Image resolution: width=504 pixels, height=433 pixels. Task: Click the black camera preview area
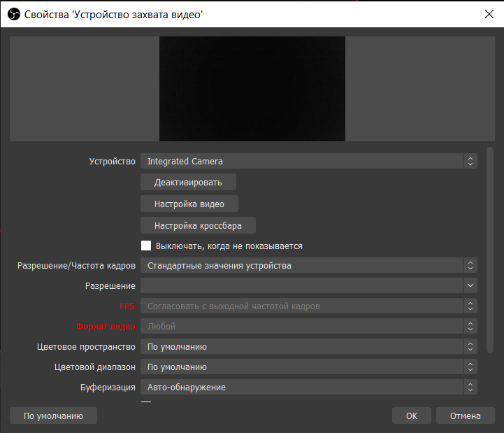pos(252,88)
